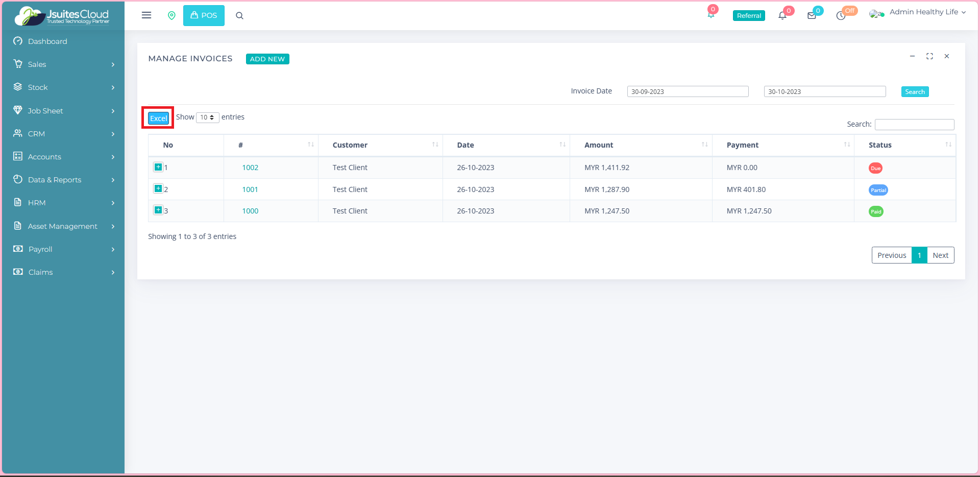Open invoice 1000 link
The height and width of the screenshot is (477, 980).
pyautogui.click(x=250, y=211)
